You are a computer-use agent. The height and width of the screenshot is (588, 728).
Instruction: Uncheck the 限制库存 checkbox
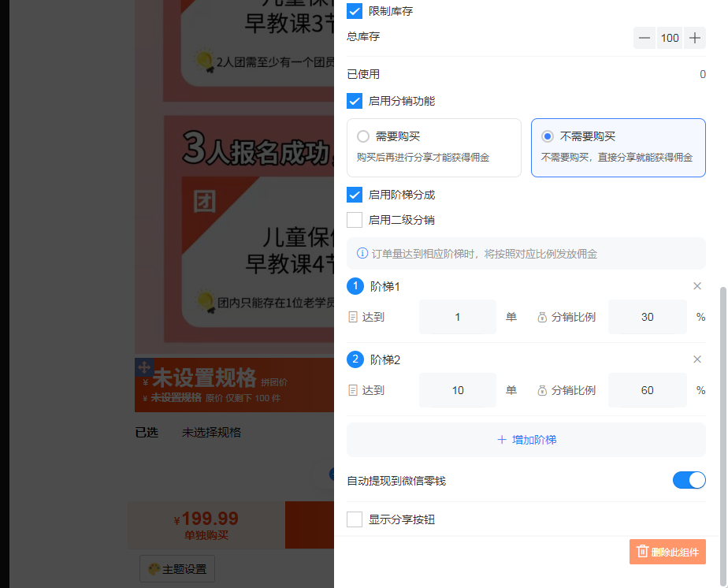click(355, 11)
